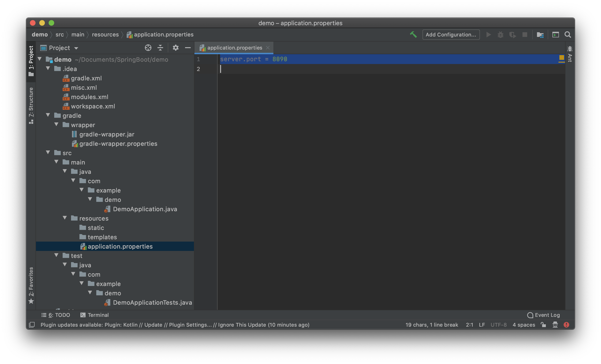
Task: Switch to the application.properties editor tab
Action: tap(234, 48)
